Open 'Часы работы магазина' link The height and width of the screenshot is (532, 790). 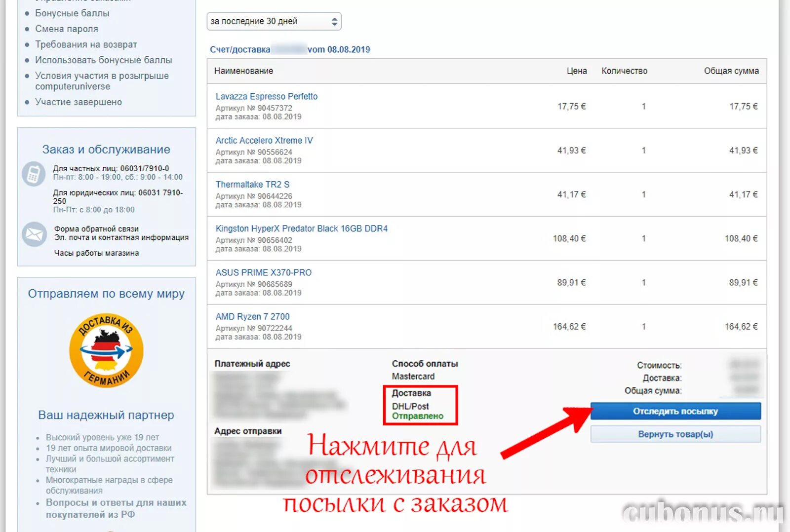[96, 253]
